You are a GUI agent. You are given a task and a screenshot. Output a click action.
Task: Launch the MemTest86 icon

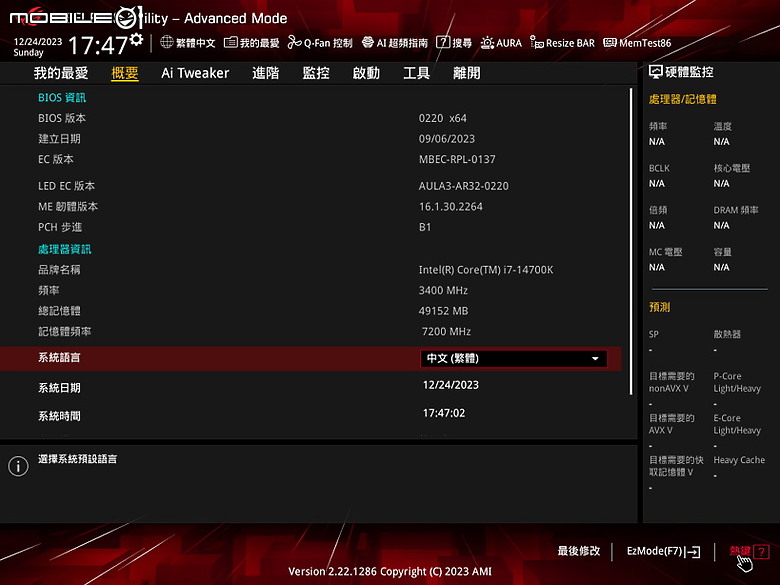tap(610, 43)
